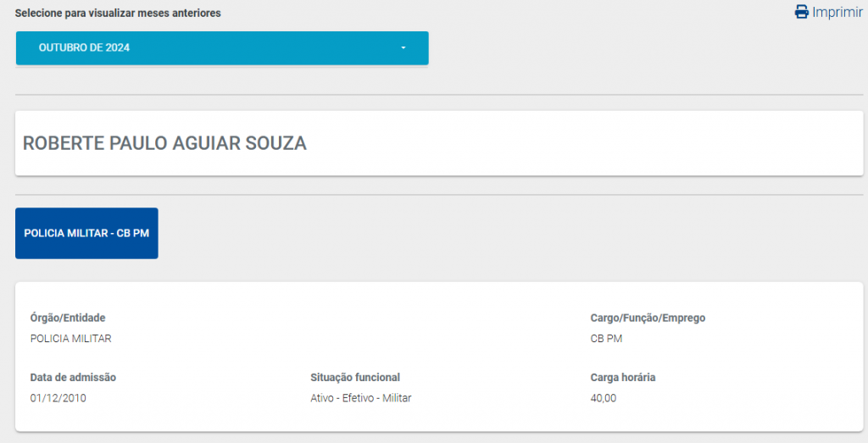Click the Imprimir link text

tap(837, 12)
